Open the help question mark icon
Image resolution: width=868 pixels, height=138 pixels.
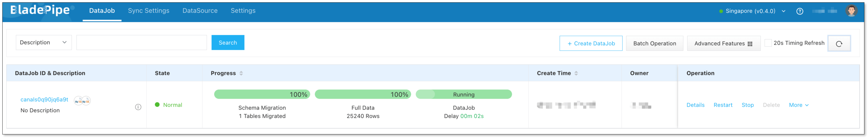click(800, 11)
